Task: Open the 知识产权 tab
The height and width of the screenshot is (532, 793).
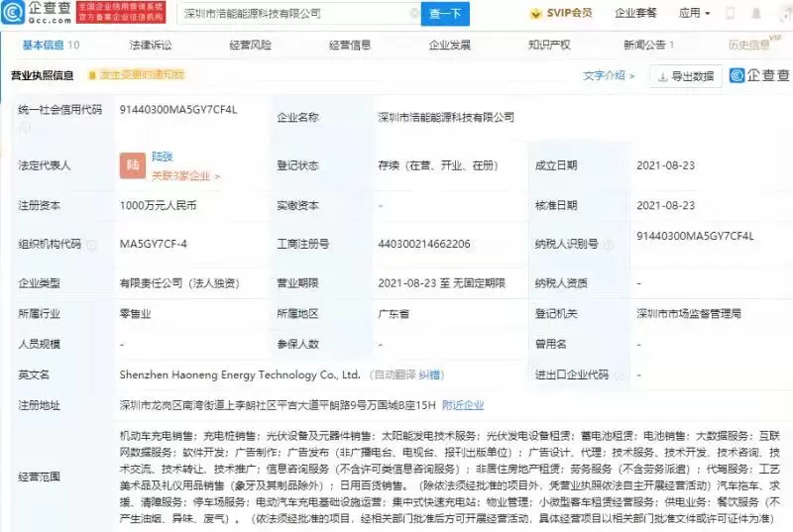Action: pyautogui.click(x=548, y=46)
